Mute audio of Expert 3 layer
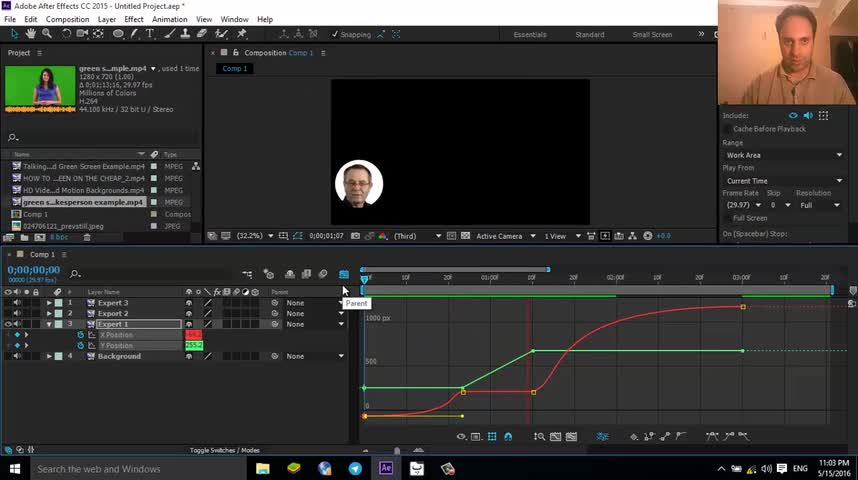This screenshot has width=858, height=480. pyautogui.click(x=17, y=303)
